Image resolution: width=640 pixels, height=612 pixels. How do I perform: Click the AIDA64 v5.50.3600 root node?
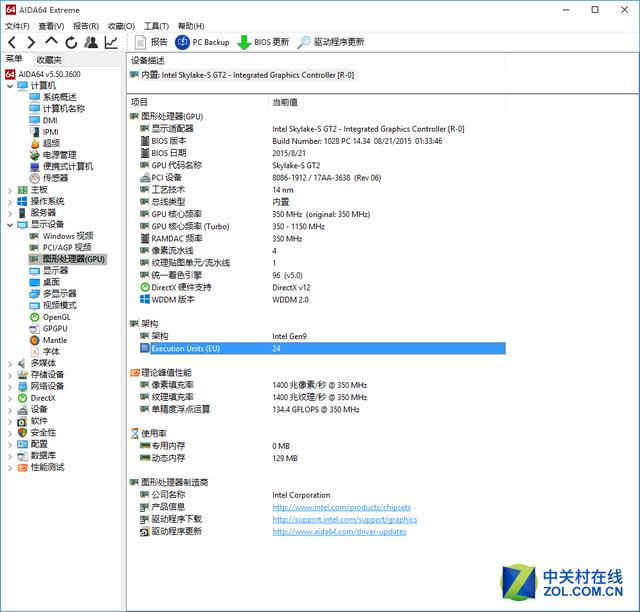click(x=43, y=74)
